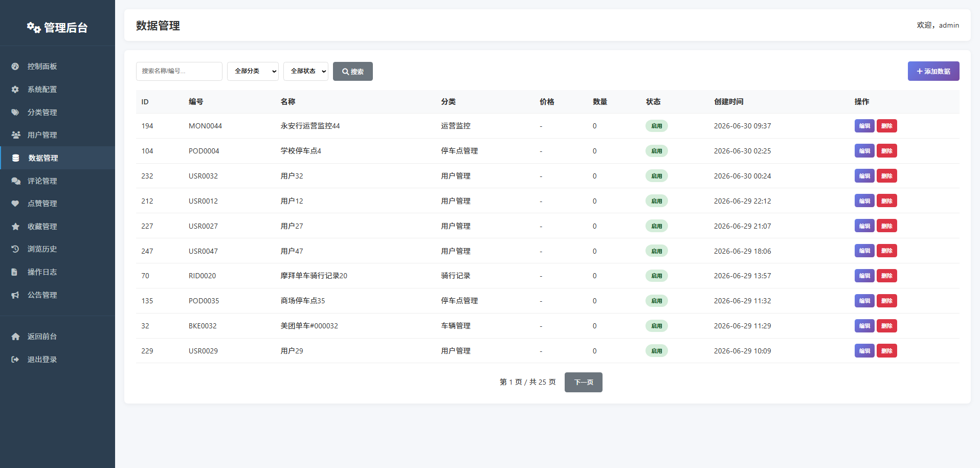Delete row MON0044 永安行运营监控44
Image resolution: width=980 pixels, height=468 pixels.
pyautogui.click(x=887, y=126)
